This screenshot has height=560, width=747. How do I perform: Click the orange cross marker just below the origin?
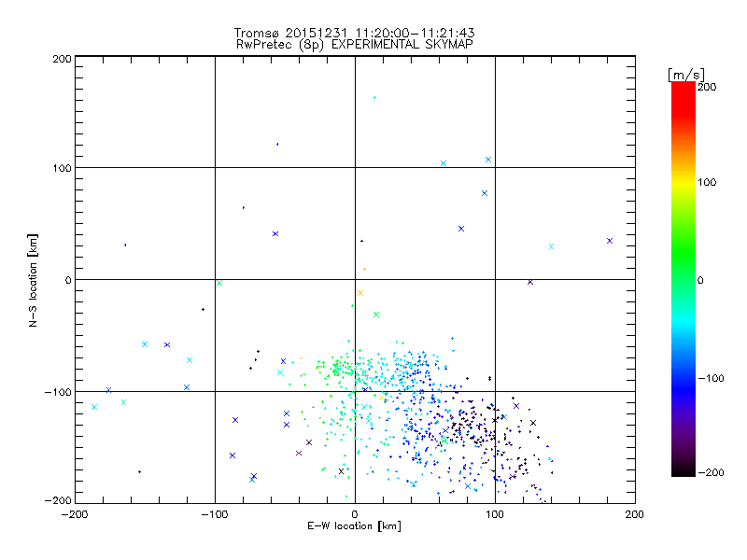pyautogui.click(x=360, y=293)
